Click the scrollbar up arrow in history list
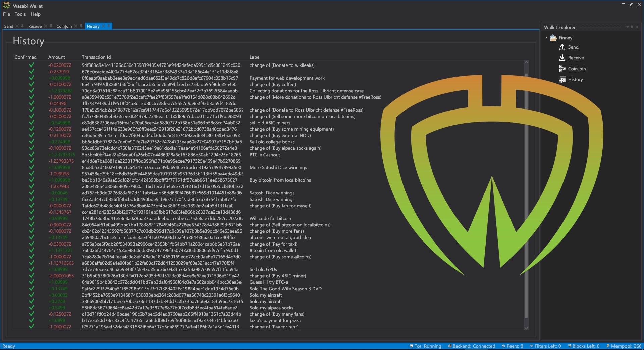This screenshot has height=350, width=644. 526,63
